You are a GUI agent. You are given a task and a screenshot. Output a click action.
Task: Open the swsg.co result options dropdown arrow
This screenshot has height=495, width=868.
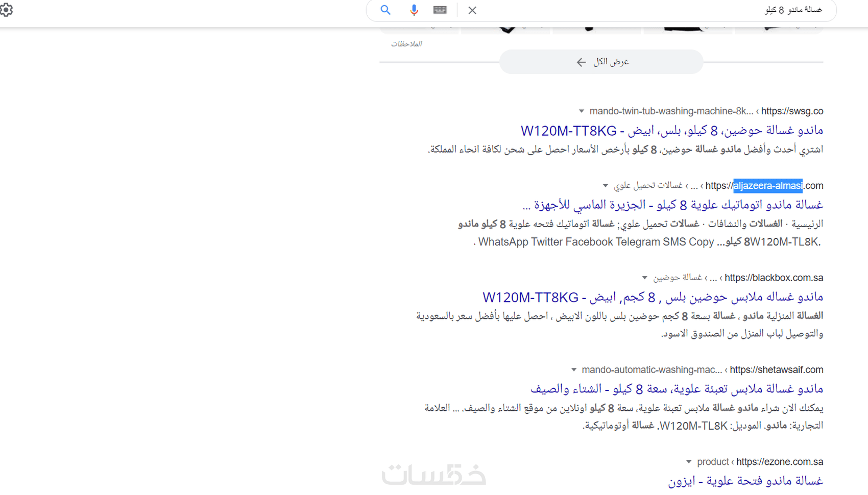click(x=581, y=111)
